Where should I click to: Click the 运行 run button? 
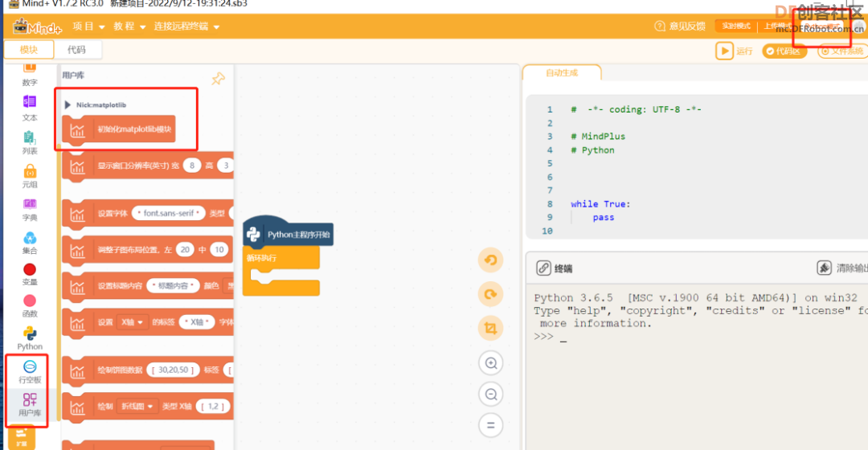pos(734,51)
